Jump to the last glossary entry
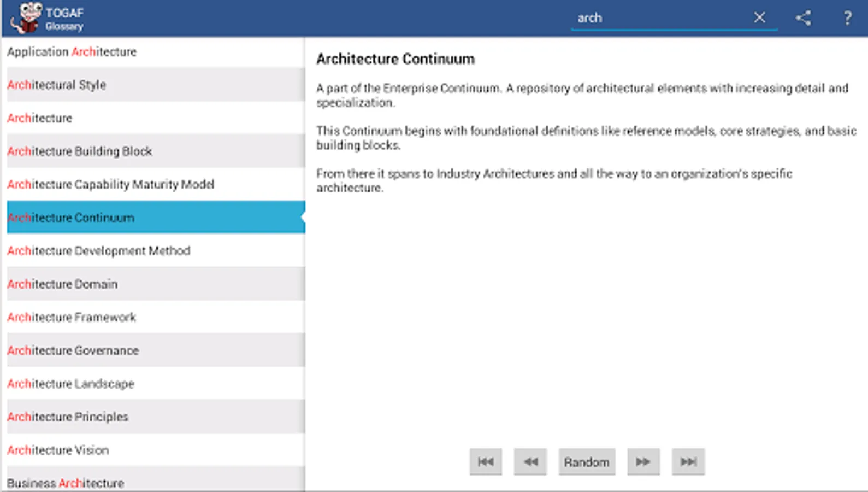 (688, 462)
